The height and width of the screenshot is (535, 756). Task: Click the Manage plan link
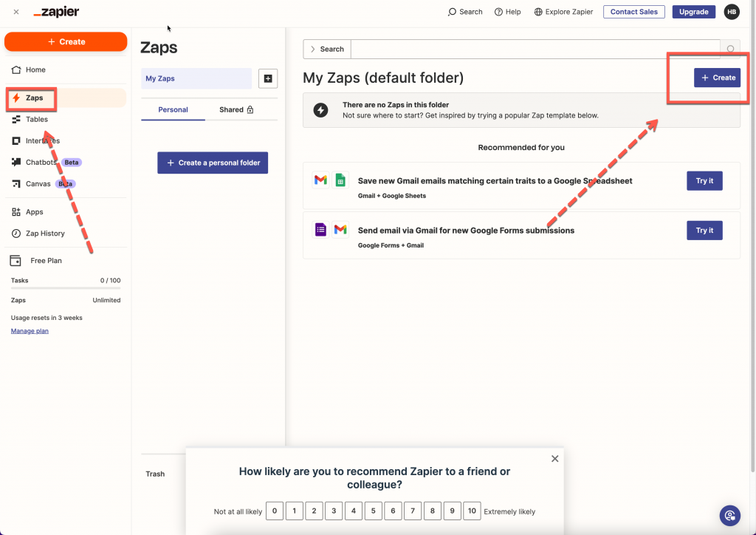click(x=30, y=331)
